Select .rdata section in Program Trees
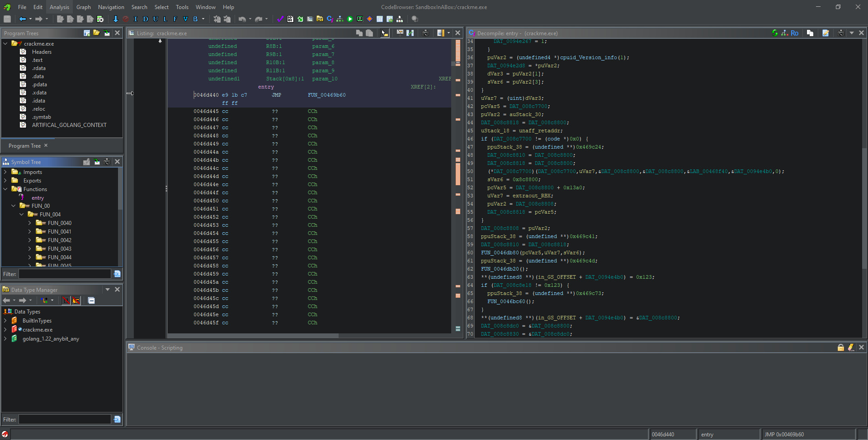This screenshot has width=868, height=440. click(x=38, y=68)
